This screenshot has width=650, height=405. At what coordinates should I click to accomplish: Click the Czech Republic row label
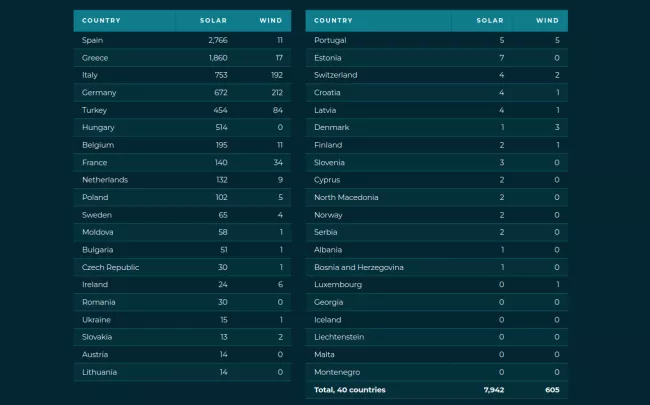pyautogui.click(x=110, y=267)
